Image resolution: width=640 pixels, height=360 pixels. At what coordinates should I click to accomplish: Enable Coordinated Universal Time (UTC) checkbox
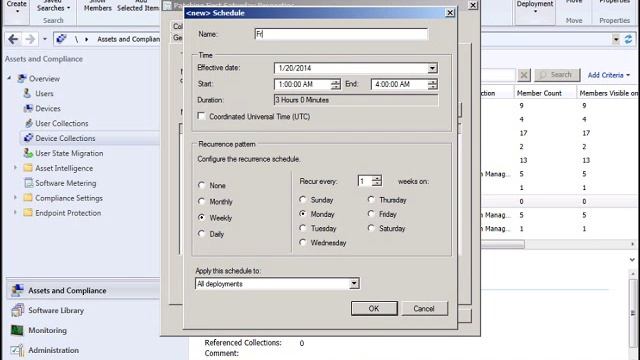point(201,116)
